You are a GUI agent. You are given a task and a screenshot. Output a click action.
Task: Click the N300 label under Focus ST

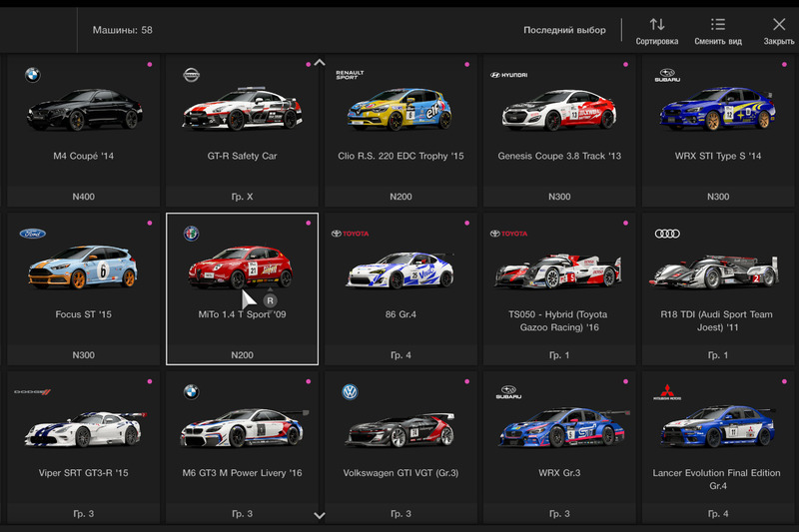tap(84, 355)
